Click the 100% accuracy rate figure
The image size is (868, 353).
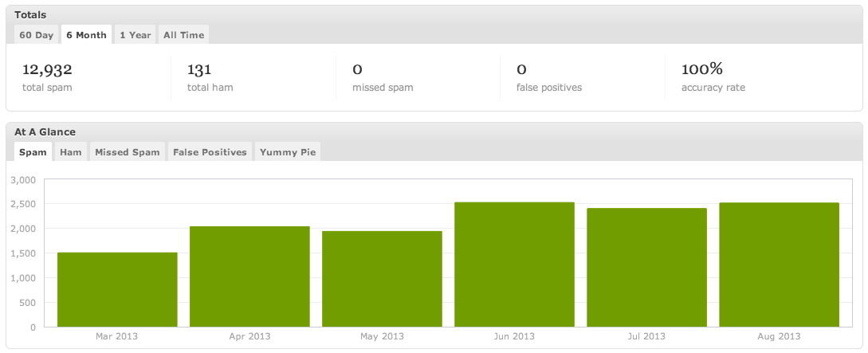click(x=701, y=70)
